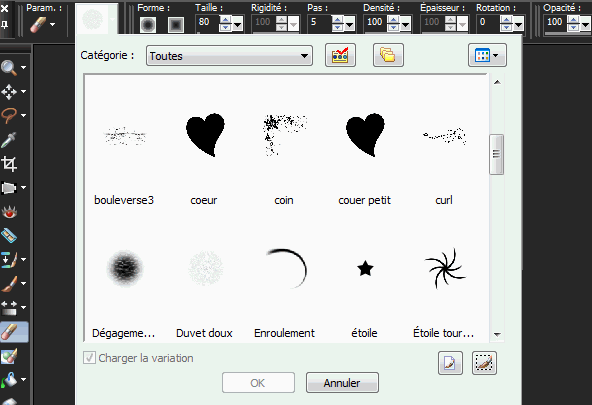This screenshot has height=405, width=592.
Task: Select the Zoom magnifier tool
Action: (x=9, y=68)
